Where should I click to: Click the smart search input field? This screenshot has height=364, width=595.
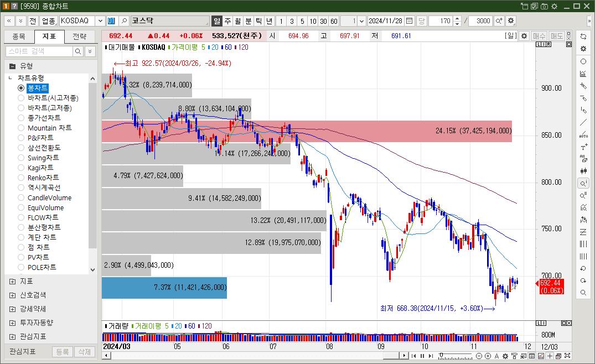pos(39,51)
